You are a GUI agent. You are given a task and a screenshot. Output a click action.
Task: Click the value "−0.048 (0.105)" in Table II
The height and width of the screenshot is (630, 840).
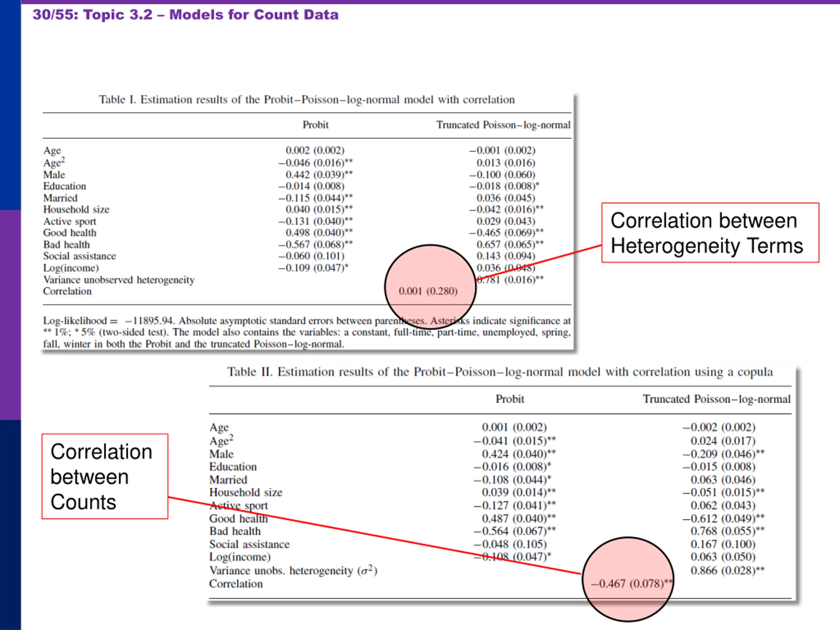[510, 545]
